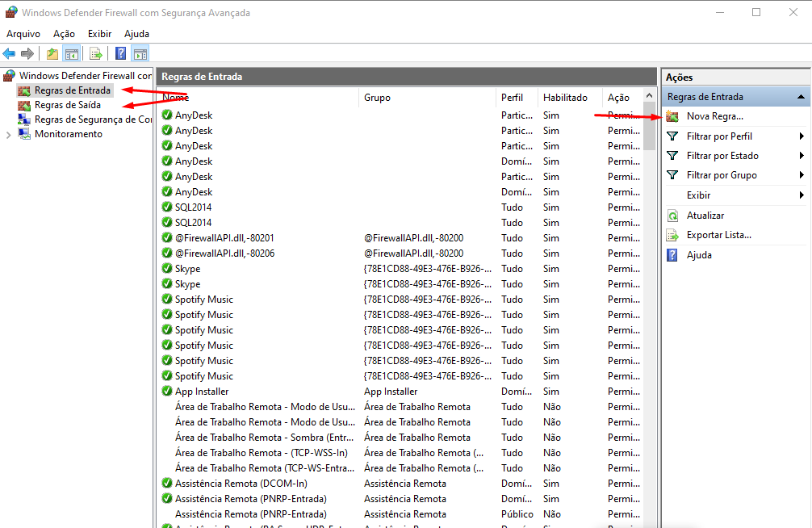This screenshot has height=528, width=812.
Task: Select the @FirewallAPI.dll,-80201 rule name
Action: point(224,238)
